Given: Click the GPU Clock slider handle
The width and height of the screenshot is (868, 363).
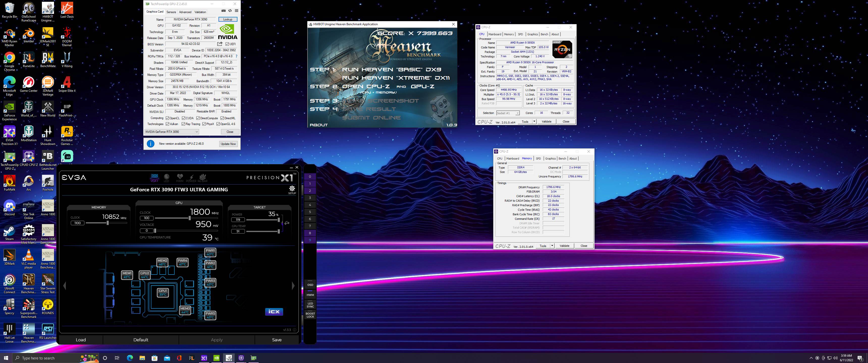Looking at the screenshot, I should (190, 218).
